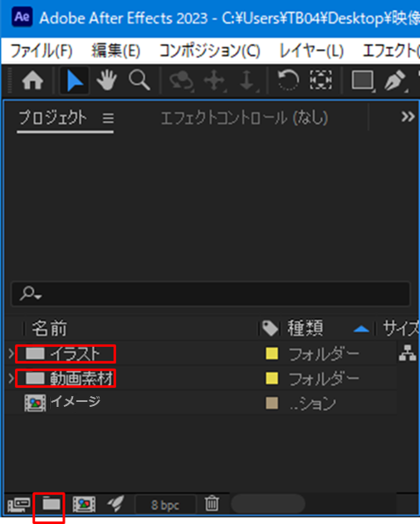Click the Interpret Footage icon in the project footer
420x524 pixels.
point(19,504)
